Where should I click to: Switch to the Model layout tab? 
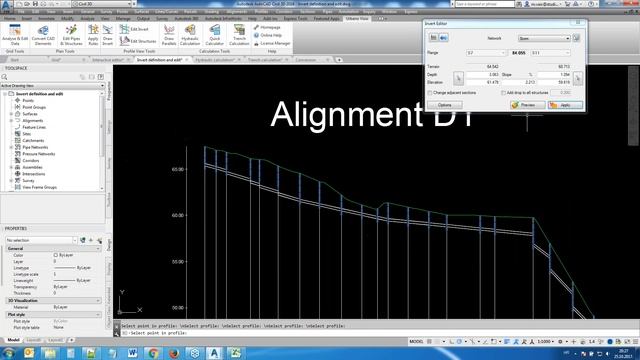[x=13, y=340]
